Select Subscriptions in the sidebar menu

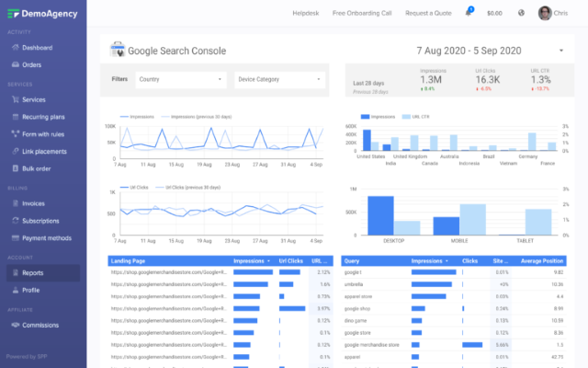(x=40, y=221)
